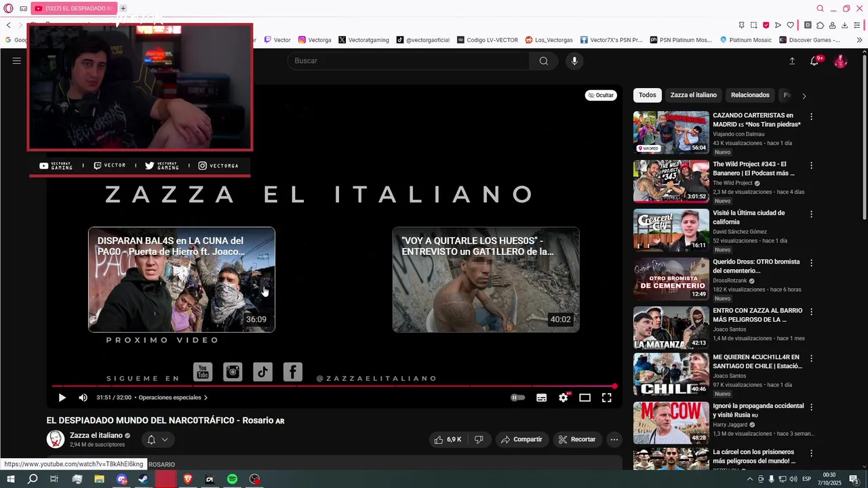Open the upload/create video icon

(x=792, y=61)
